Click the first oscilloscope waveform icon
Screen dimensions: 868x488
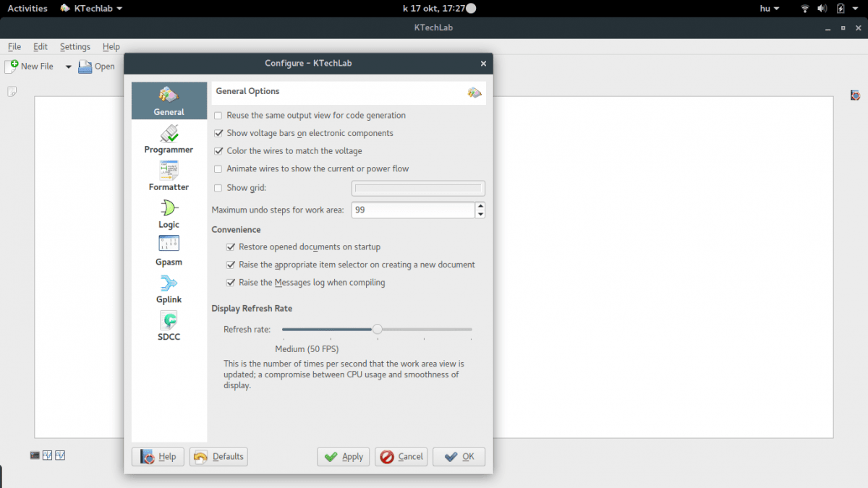[x=48, y=455]
